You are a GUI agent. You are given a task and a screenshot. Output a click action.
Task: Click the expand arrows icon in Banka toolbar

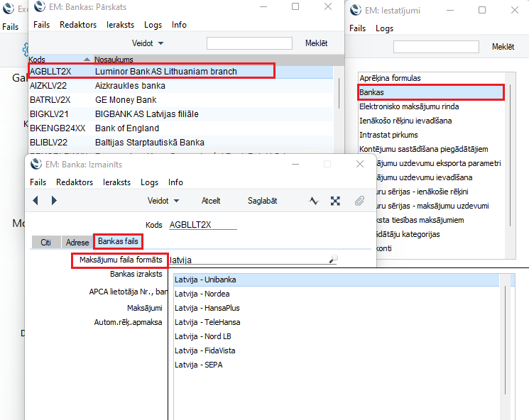(335, 201)
